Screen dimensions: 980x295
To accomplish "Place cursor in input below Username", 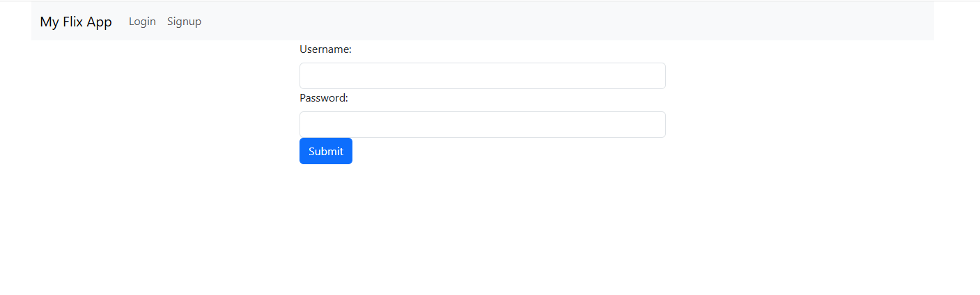I will (483, 76).
